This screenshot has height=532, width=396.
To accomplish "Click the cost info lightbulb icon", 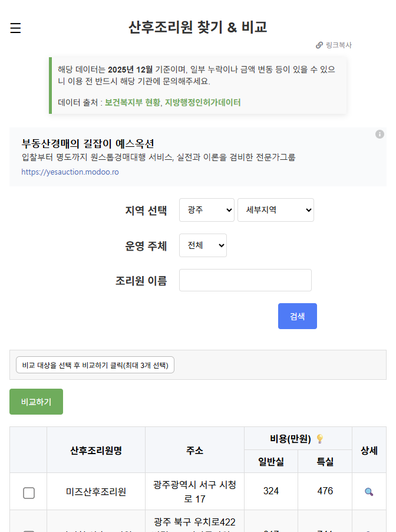I will tap(320, 439).
